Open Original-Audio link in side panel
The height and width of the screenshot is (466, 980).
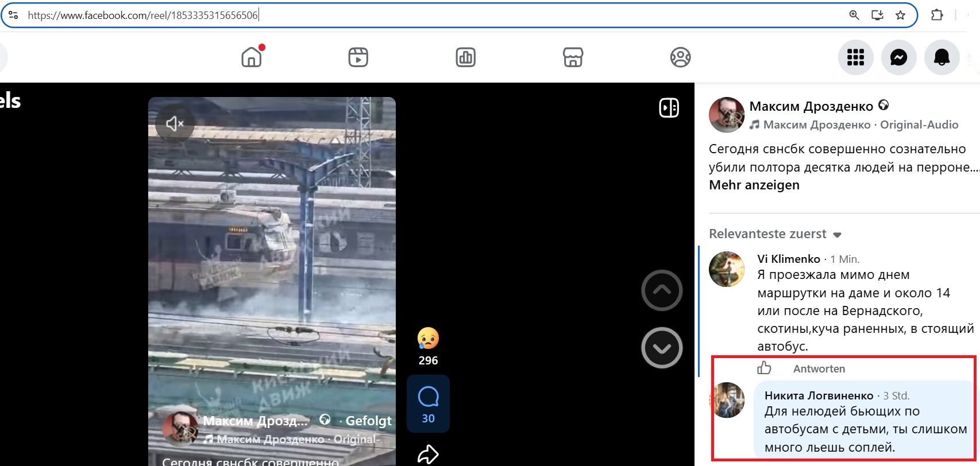click(x=919, y=125)
